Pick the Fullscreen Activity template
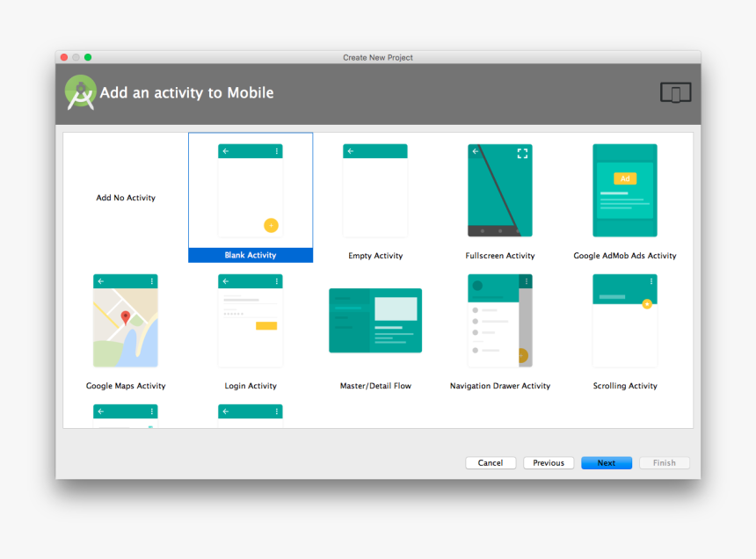756x559 pixels. point(499,193)
